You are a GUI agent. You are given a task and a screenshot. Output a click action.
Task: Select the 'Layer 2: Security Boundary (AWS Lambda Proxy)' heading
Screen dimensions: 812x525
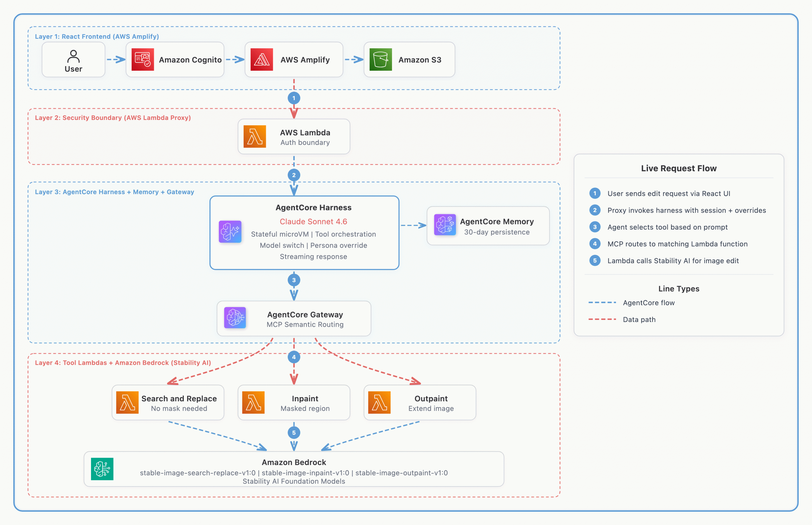tap(113, 118)
